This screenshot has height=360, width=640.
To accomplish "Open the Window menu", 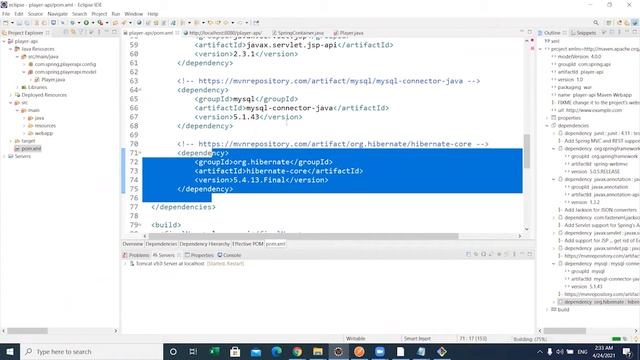I will point(133,14).
